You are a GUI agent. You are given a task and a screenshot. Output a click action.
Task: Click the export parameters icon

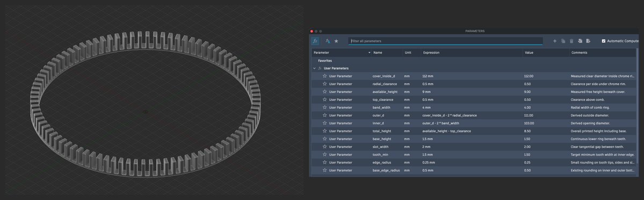click(x=588, y=41)
